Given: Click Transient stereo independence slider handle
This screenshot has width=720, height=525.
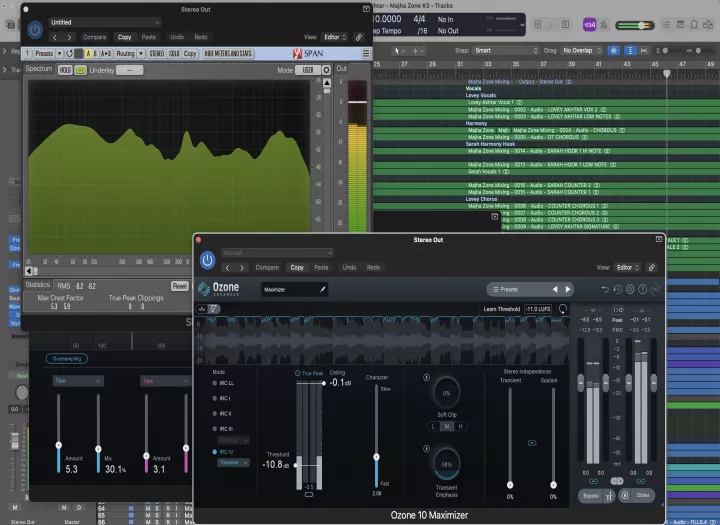Looking at the screenshot, I should [x=510, y=485].
